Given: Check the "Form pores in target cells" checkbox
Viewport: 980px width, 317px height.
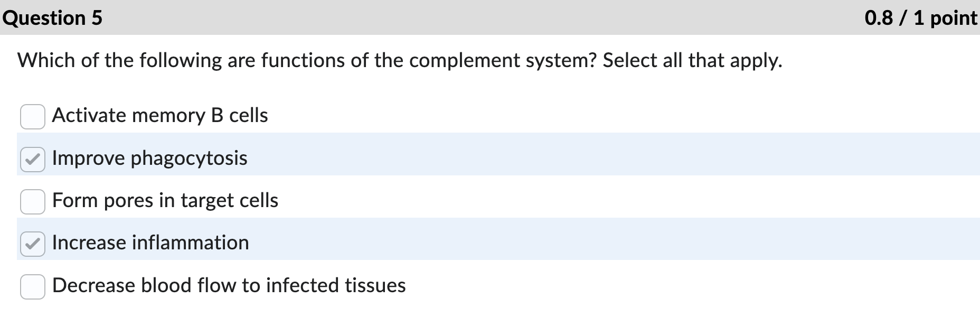Looking at the screenshot, I should (33, 201).
